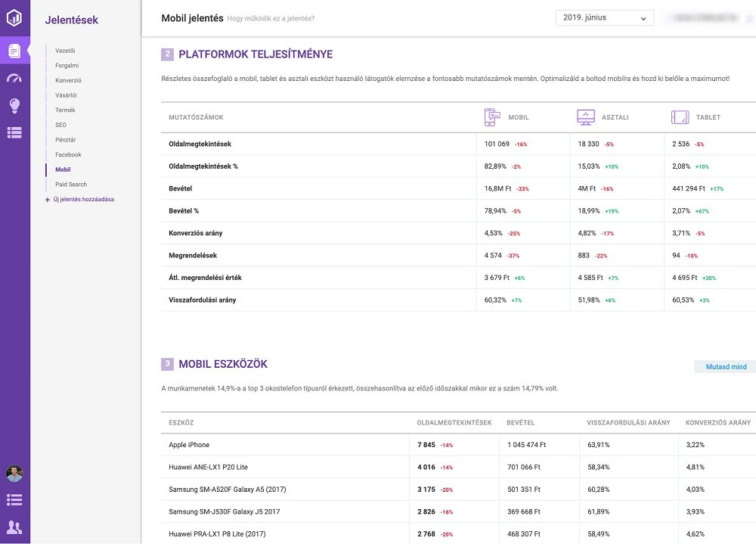Click the Apple iPhone device row
The height and width of the screenshot is (544, 756).
[459, 445]
